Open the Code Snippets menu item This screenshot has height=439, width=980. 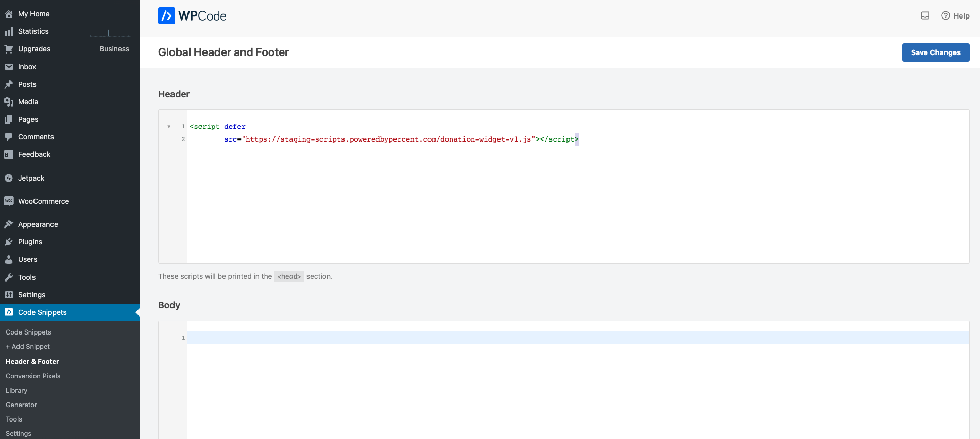click(x=42, y=312)
